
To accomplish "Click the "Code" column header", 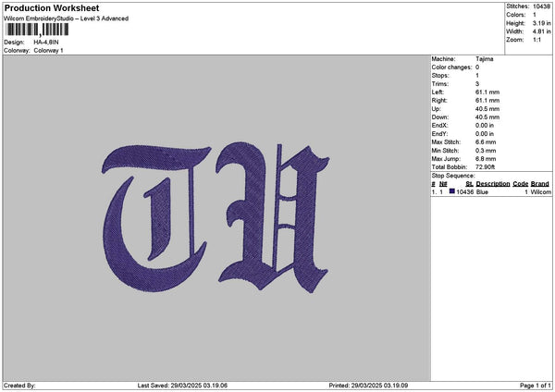I will pos(520,184).
